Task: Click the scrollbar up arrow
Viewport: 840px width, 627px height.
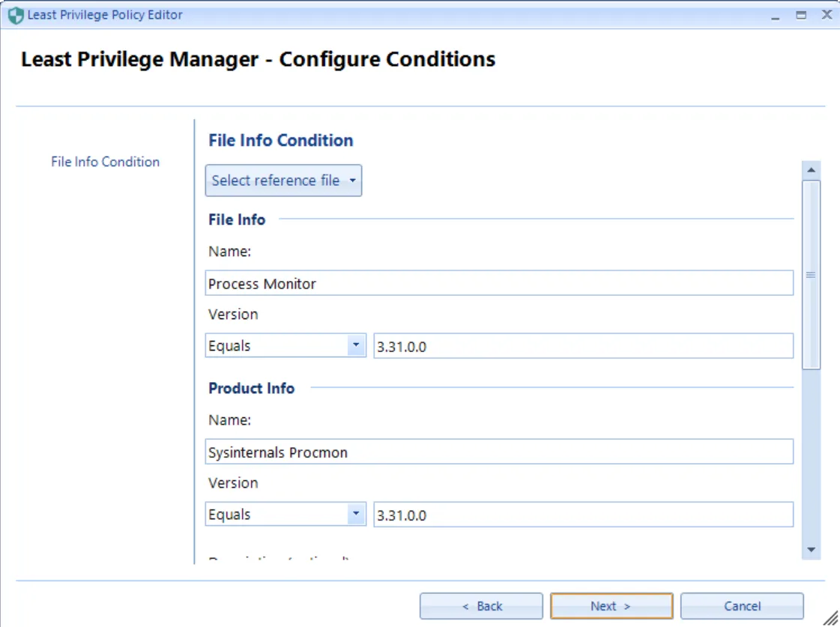Action: pyautogui.click(x=812, y=169)
